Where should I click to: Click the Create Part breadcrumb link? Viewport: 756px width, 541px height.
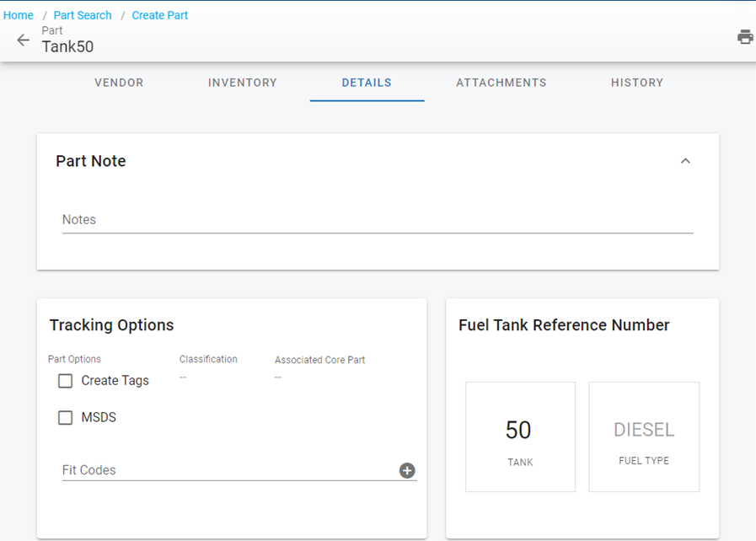(160, 15)
